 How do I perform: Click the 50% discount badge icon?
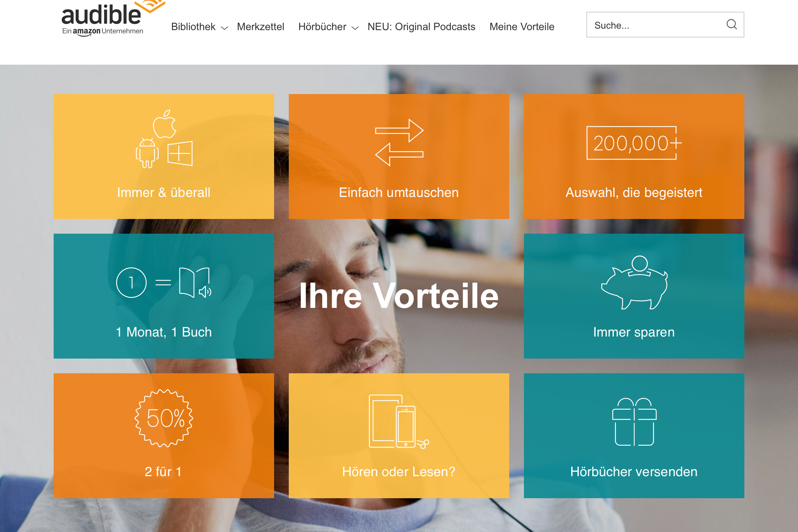coord(164,418)
